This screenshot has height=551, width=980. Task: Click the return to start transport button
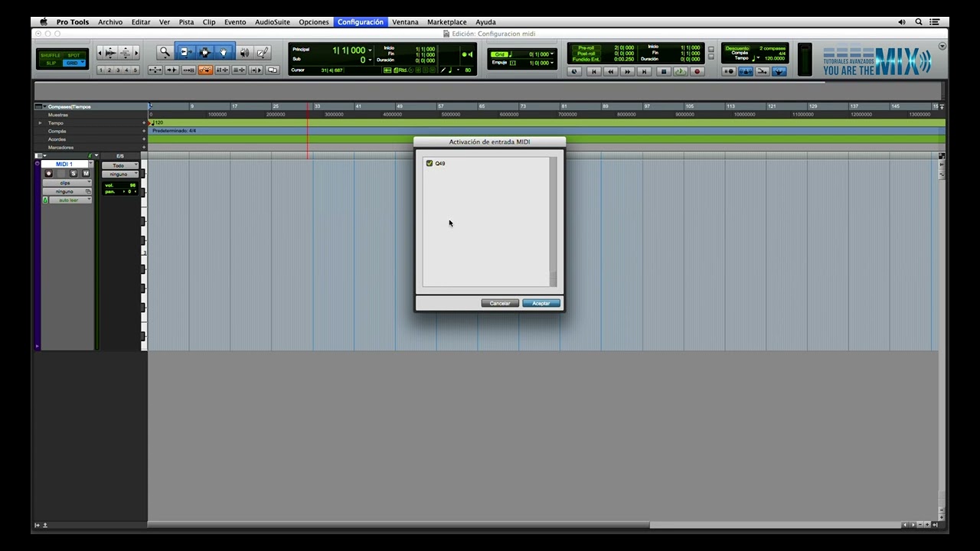[x=594, y=71]
